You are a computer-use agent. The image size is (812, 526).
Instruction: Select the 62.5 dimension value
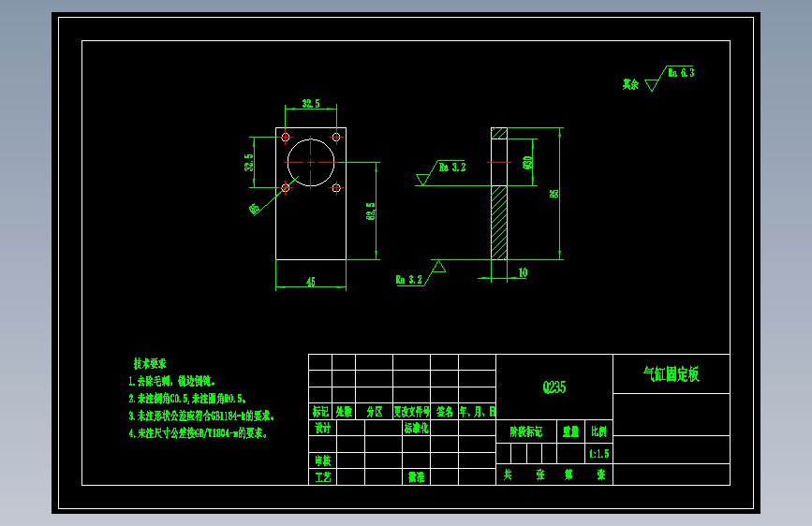pyautogui.click(x=371, y=212)
